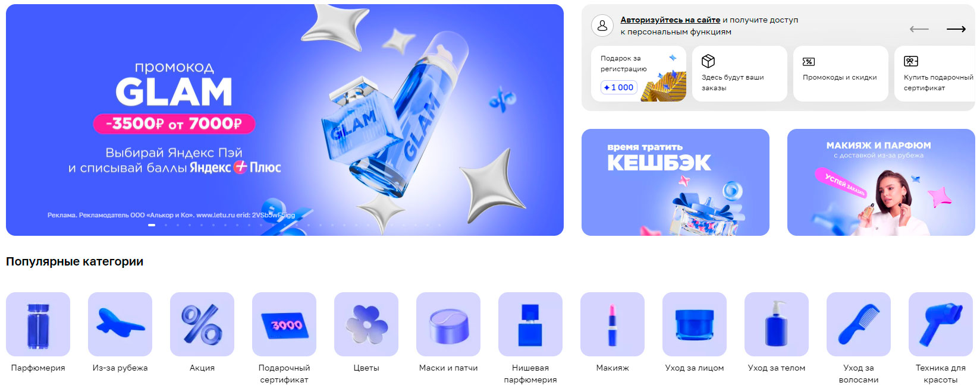The height and width of the screenshot is (392, 980).
Task: Open the Акция percent icon
Action: 202,324
